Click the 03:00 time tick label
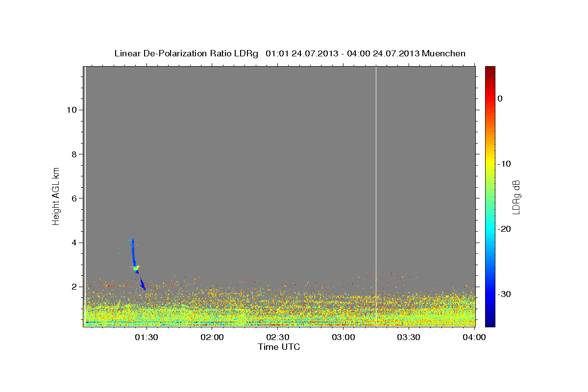 tap(343, 337)
